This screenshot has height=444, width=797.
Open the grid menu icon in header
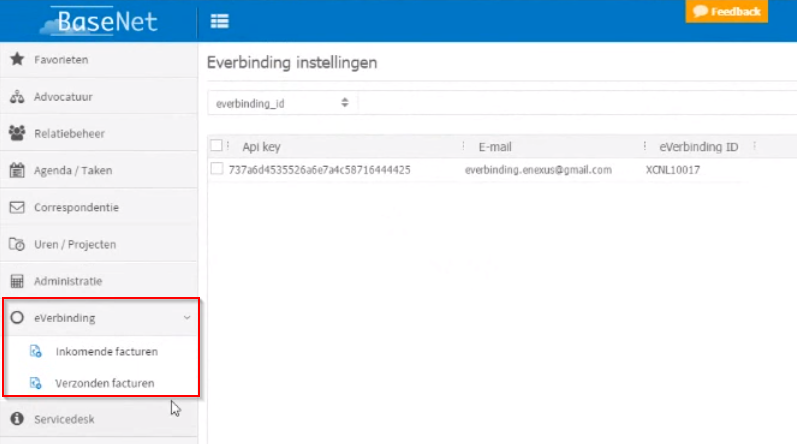pyautogui.click(x=220, y=21)
